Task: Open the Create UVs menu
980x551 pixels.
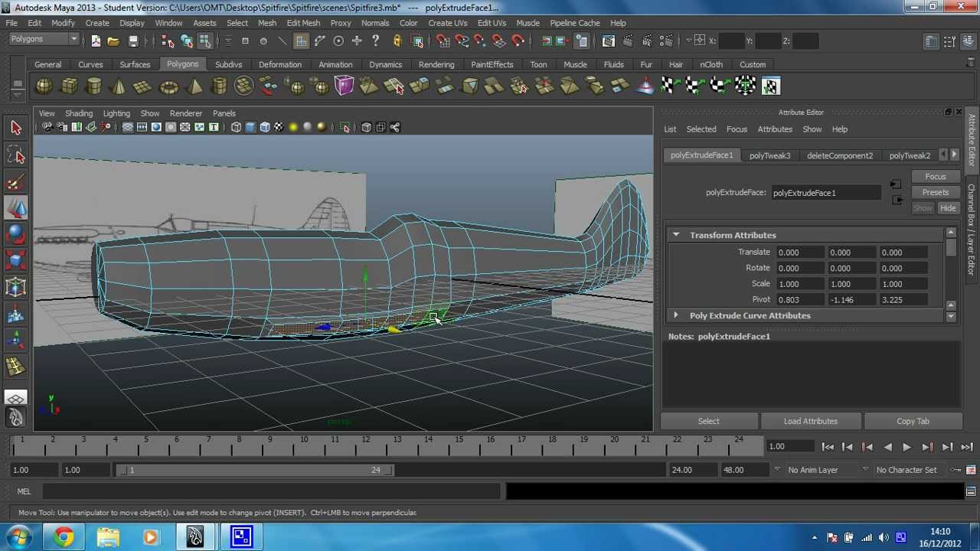Action: click(x=448, y=23)
